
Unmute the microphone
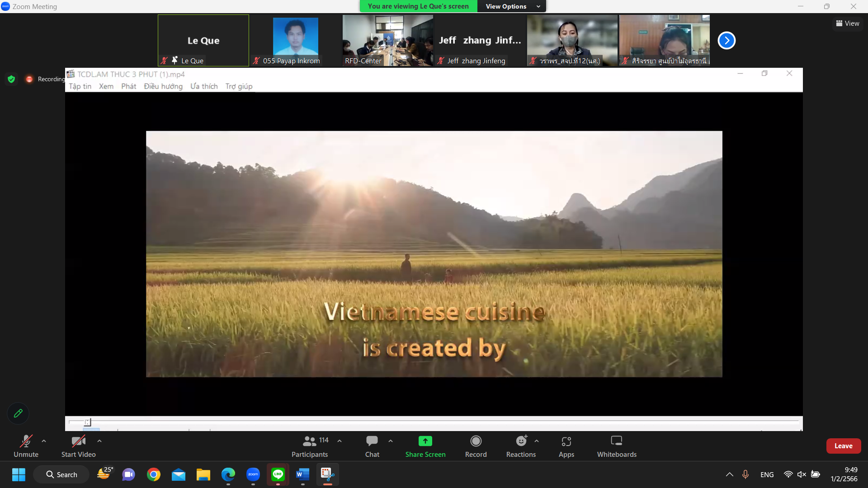(26, 441)
